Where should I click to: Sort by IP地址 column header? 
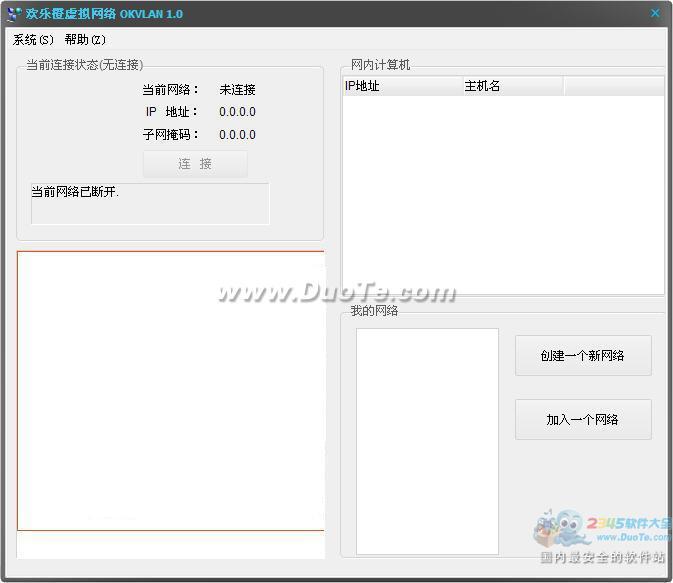tap(403, 86)
